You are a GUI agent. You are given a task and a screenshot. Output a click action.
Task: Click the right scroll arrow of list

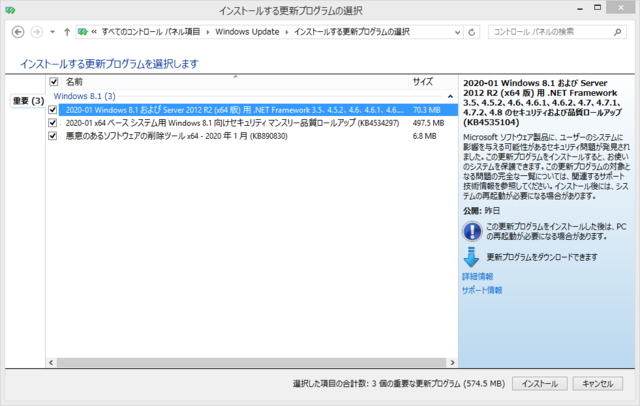coord(452,362)
